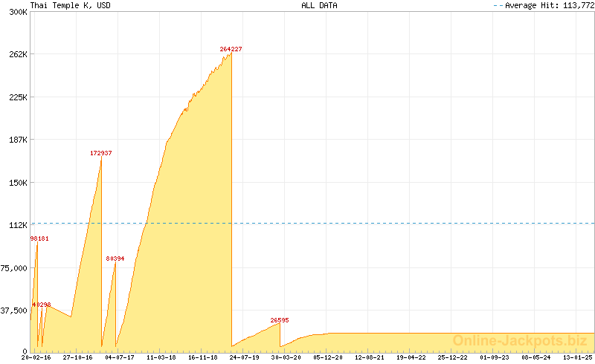
Task: Pick the 11-03-18 date on the timeline
Action: tap(161, 357)
